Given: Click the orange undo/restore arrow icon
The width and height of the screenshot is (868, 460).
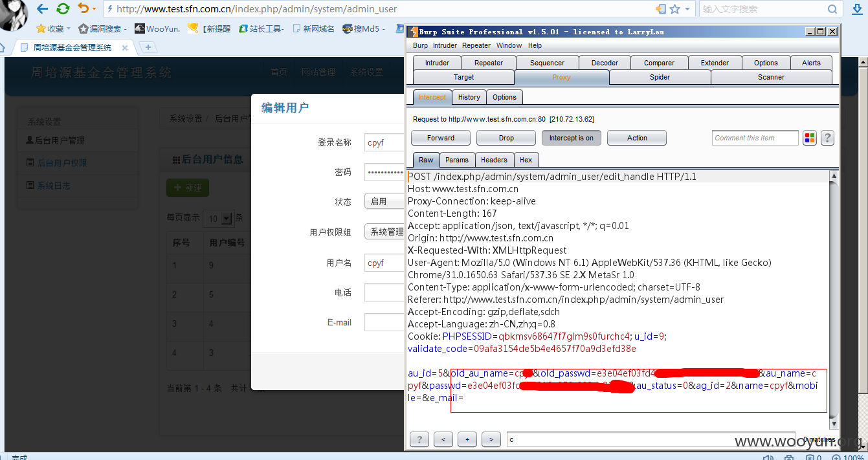Looking at the screenshot, I should coord(83,8).
